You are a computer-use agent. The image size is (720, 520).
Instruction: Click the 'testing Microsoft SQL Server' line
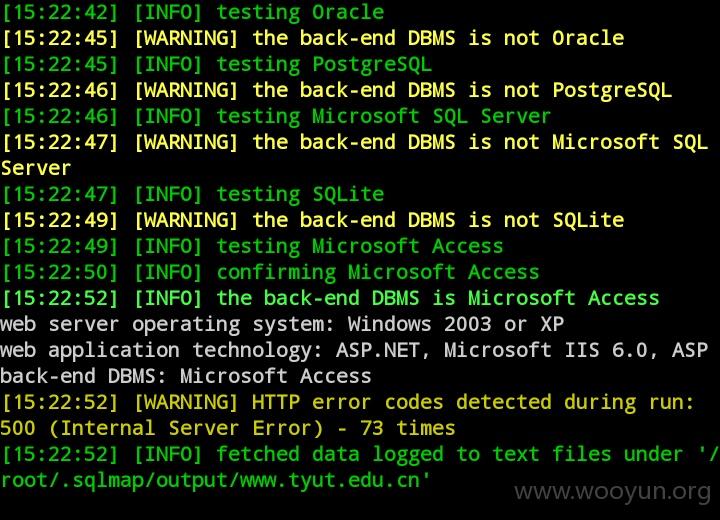click(276, 116)
